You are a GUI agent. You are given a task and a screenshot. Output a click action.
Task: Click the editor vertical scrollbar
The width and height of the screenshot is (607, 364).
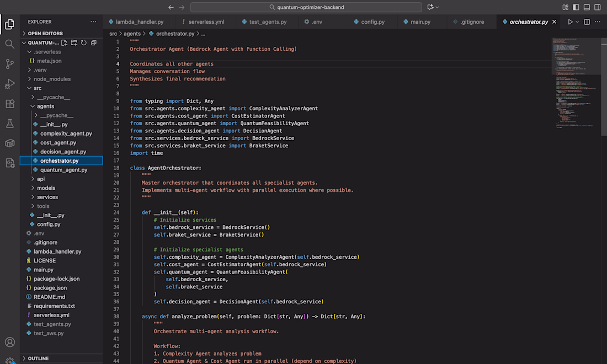point(604,87)
